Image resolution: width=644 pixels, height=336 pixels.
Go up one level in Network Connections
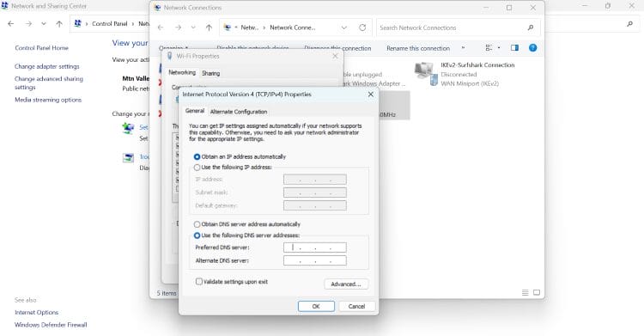[x=209, y=27]
